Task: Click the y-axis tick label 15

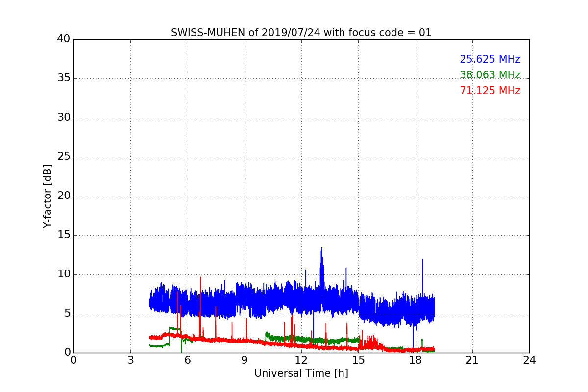Action: pyautogui.click(x=64, y=235)
